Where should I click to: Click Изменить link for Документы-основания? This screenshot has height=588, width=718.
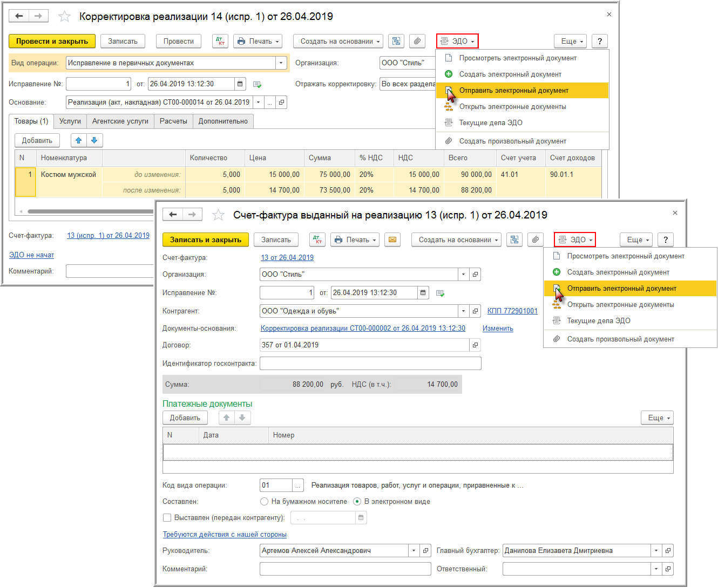(x=498, y=329)
